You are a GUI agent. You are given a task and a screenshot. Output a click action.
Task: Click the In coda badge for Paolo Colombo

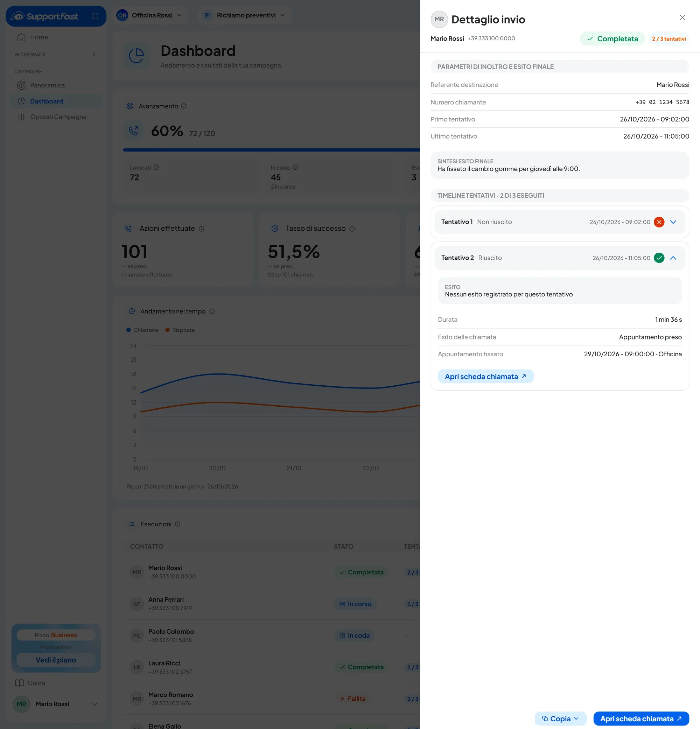(x=354, y=636)
